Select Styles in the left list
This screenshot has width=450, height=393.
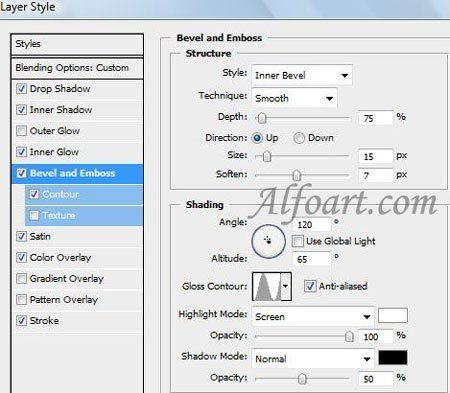pyautogui.click(x=77, y=44)
